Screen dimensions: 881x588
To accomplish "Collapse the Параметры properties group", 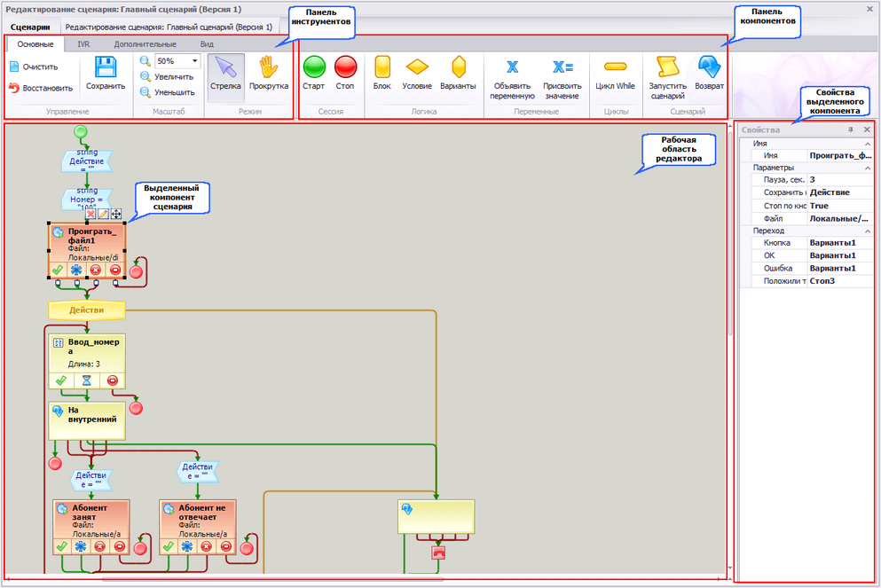I will click(x=868, y=168).
